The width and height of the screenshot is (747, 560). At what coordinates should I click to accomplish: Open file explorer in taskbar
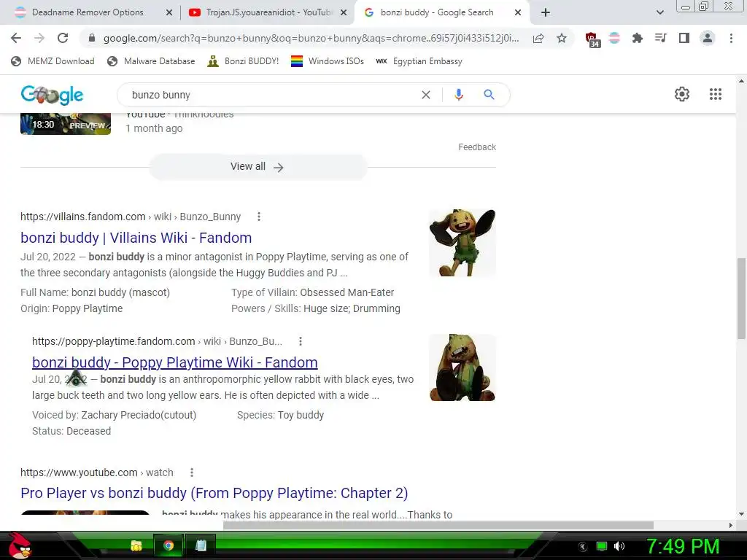(136, 545)
